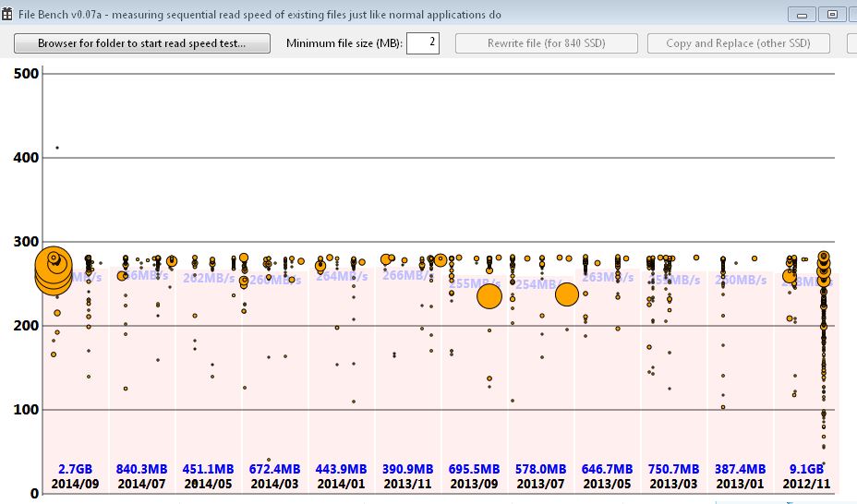
Task: Click the 2012/11 month label
Action: pyautogui.click(x=806, y=484)
